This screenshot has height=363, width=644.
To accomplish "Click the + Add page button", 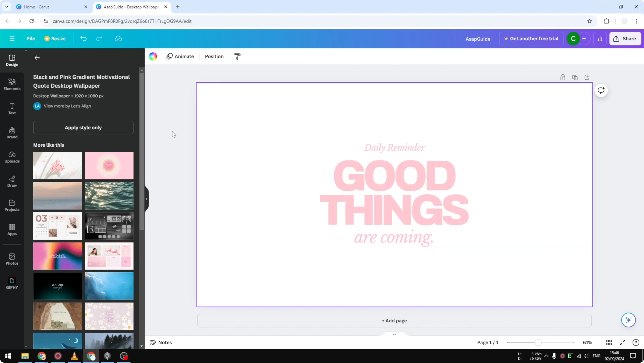I will coord(394,321).
